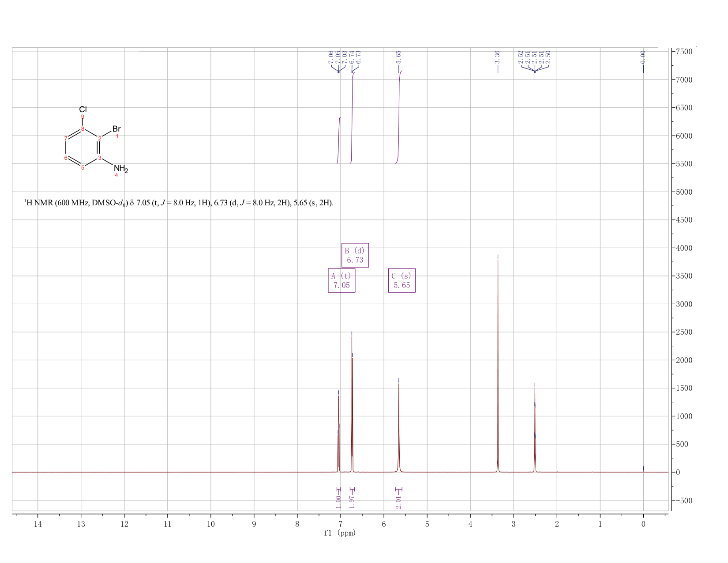Image resolution: width=728 pixels, height=563 pixels.
Task: Select the 1.97 integral value below baseline
Action: tap(352, 502)
